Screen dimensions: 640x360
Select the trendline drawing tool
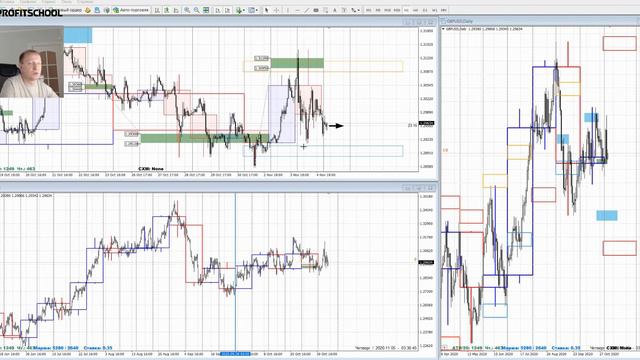pos(307,10)
